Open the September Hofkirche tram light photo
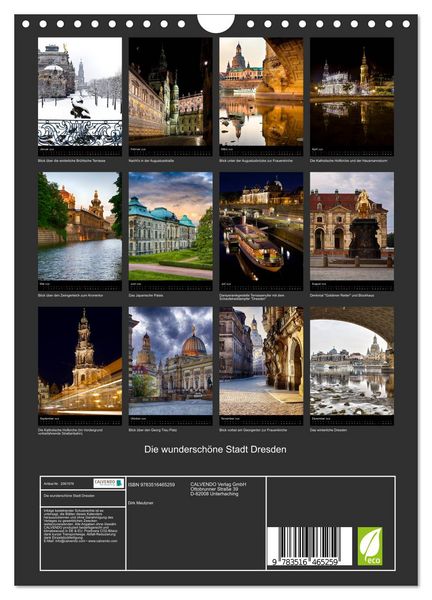This screenshot has width=432, height=600. [x=80, y=361]
